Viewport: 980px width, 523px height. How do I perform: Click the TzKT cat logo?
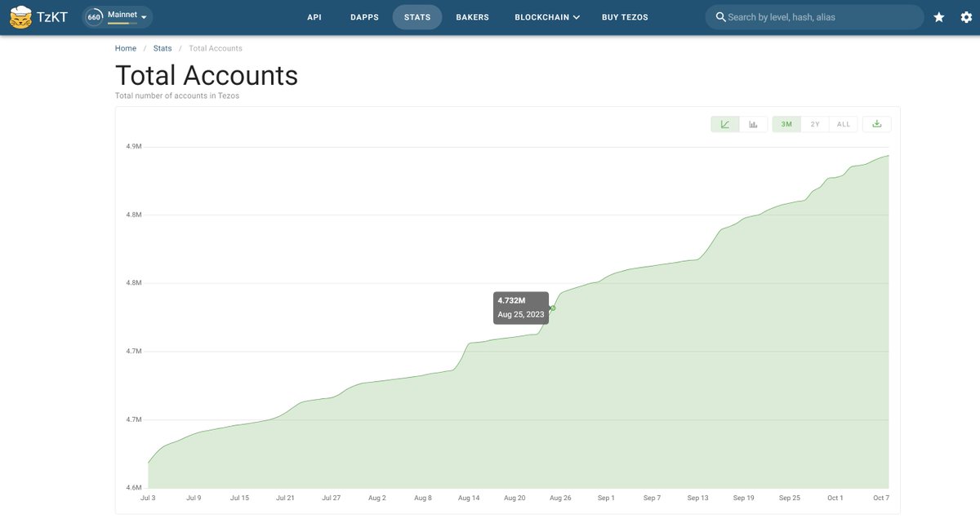click(20, 16)
